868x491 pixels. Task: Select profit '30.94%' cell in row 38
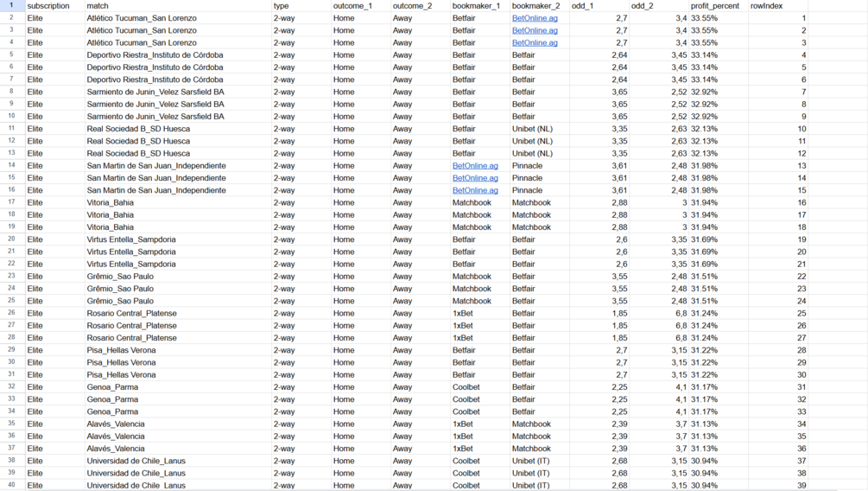click(719, 461)
